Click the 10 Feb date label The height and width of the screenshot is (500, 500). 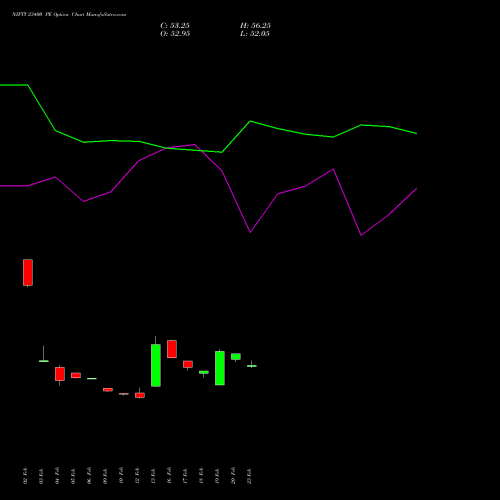click(121, 476)
